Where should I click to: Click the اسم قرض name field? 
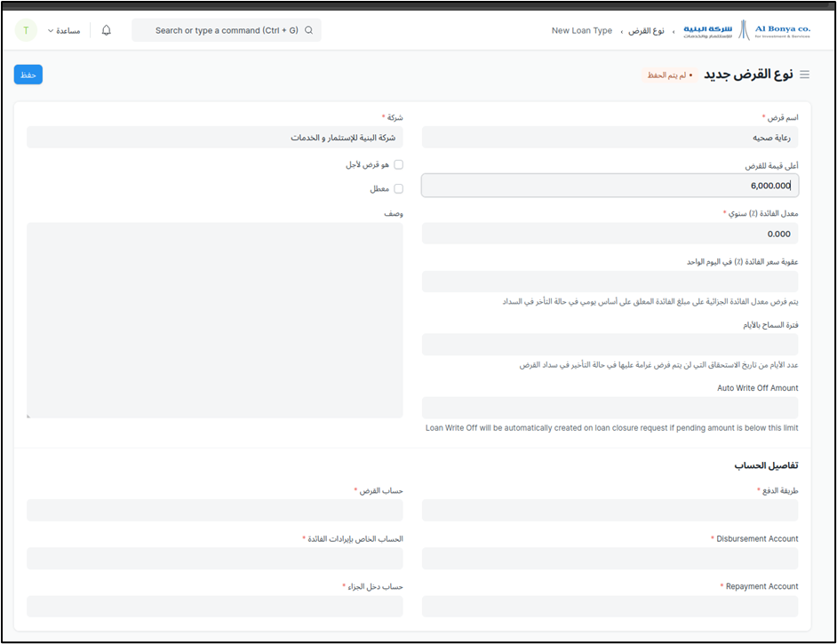[610, 138]
